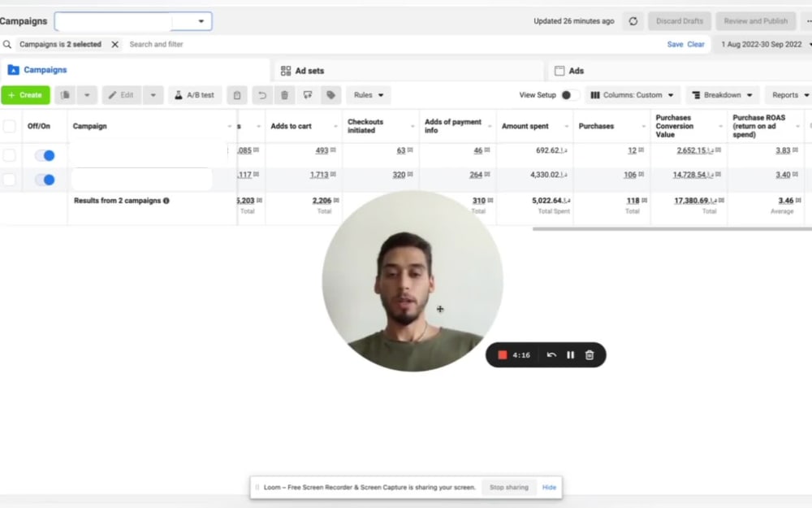Click the Adds of payment info header
The width and height of the screenshot is (812, 508).
(452, 126)
